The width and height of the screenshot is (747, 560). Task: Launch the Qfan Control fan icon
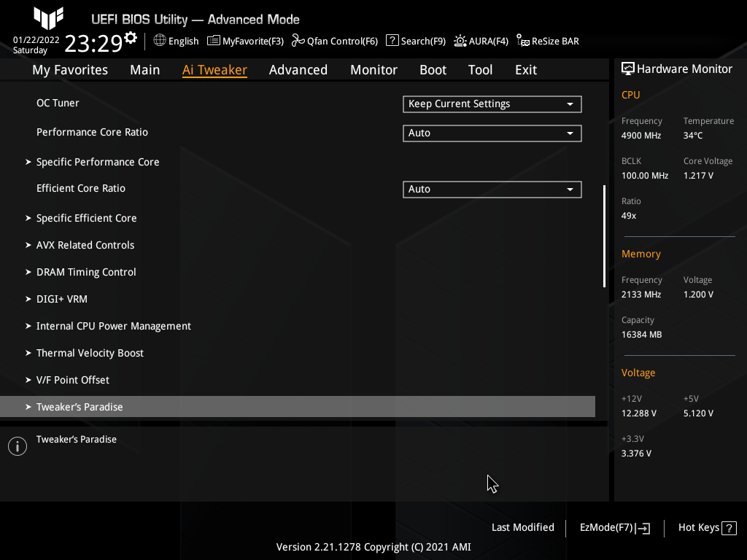click(x=298, y=41)
